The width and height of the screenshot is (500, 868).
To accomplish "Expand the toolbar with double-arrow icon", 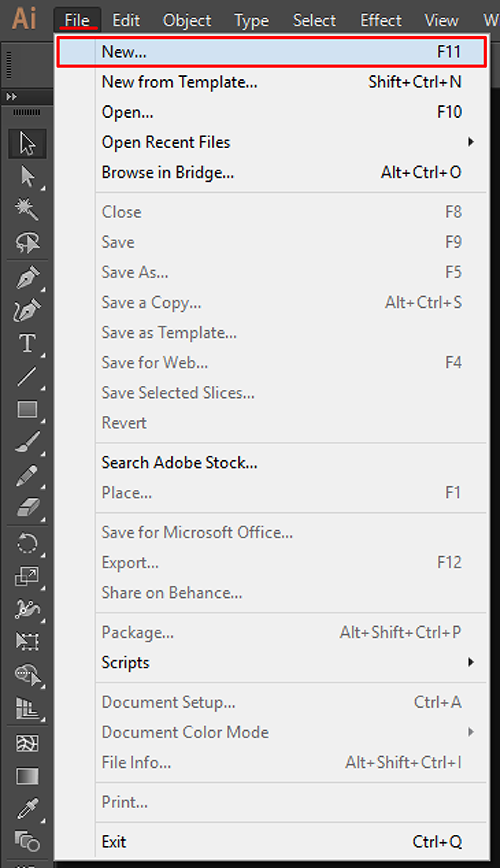I will click(x=11, y=96).
